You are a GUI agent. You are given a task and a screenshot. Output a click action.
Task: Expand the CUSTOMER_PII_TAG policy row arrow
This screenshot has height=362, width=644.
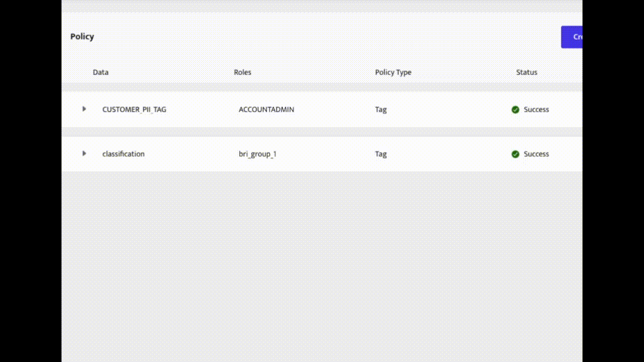84,109
